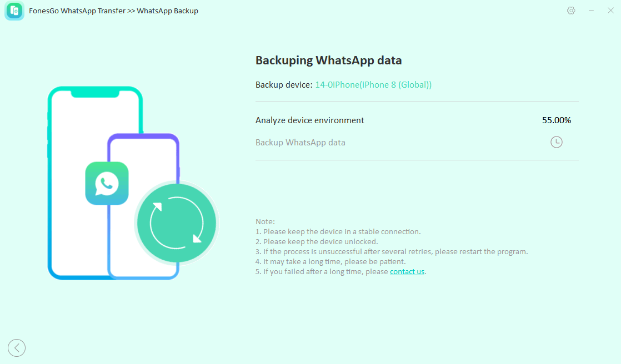Select the 'Backup WhatsApp data' step
Viewport: 621px width, 364px height.
(300, 143)
